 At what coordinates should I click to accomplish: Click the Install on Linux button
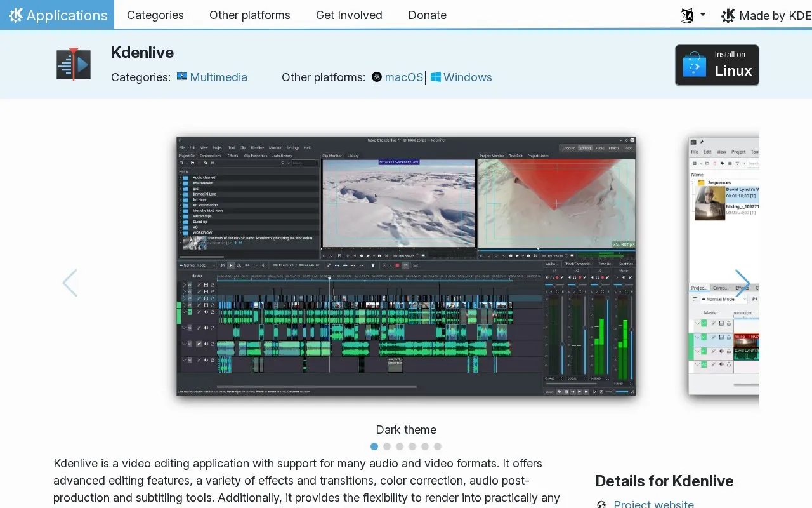[717, 65]
